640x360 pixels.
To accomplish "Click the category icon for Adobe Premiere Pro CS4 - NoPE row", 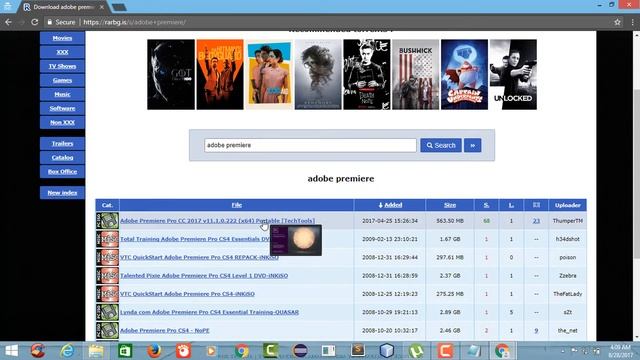I will [x=107, y=331].
